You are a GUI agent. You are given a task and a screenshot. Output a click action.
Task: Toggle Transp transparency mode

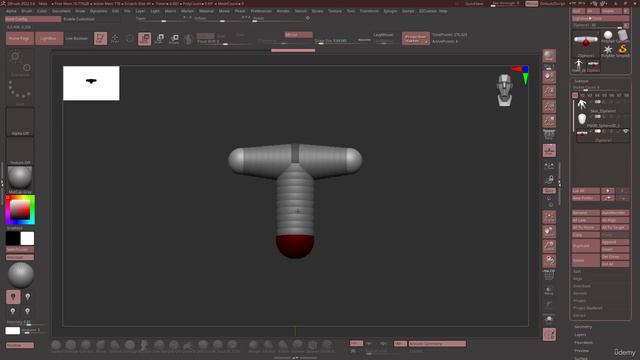pos(549,290)
